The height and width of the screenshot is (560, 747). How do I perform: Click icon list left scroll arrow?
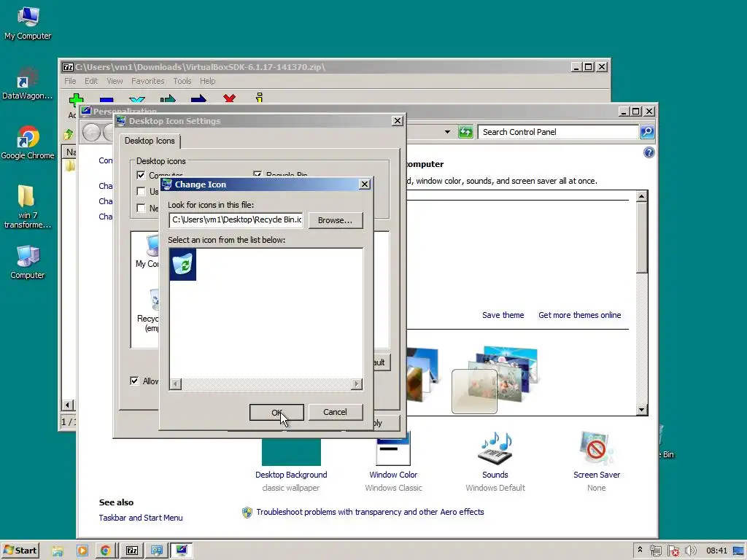tap(175, 384)
